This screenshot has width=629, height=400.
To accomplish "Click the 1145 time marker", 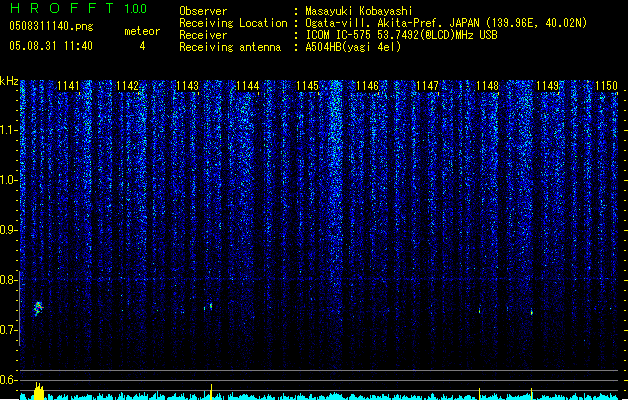I will pos(308,86).
